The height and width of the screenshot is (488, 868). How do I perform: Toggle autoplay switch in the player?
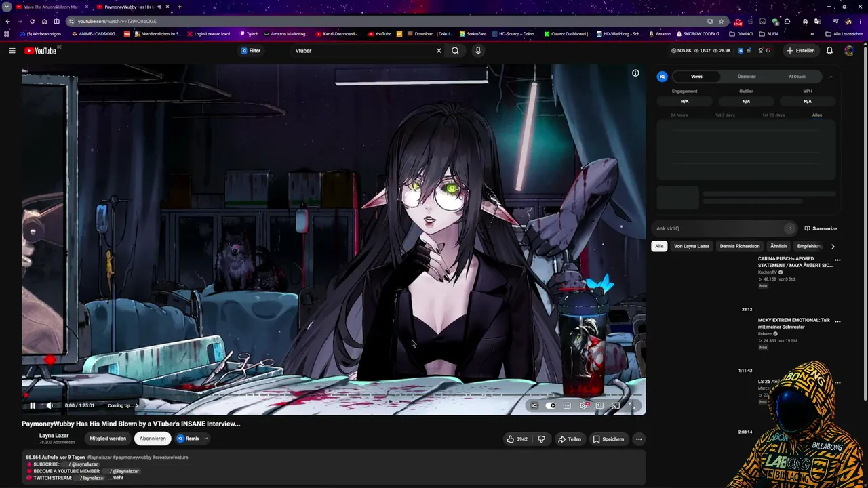(551, 405)
